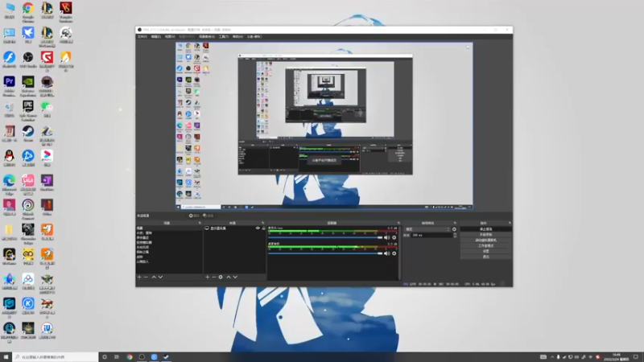This screenshot has height=362, width=644.
Task: Open the Tools menu in OBS
Action: [224, 36]
